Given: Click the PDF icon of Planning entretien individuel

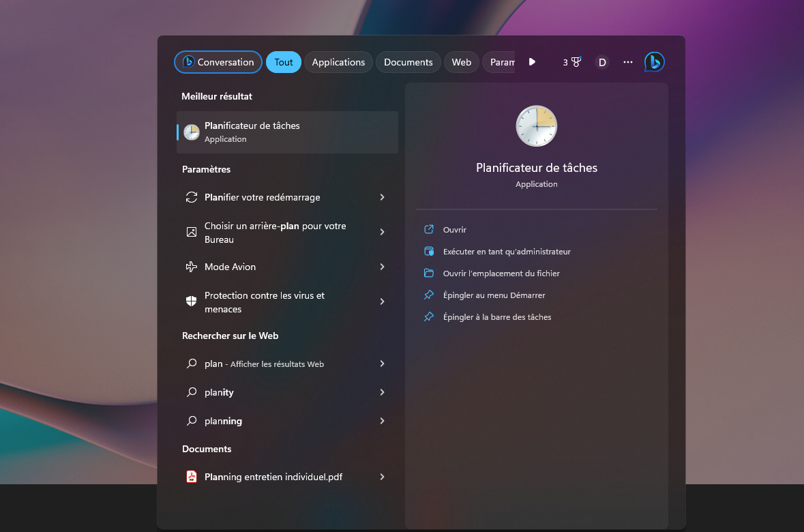Looking at the screenshot, I should [192, 477].
